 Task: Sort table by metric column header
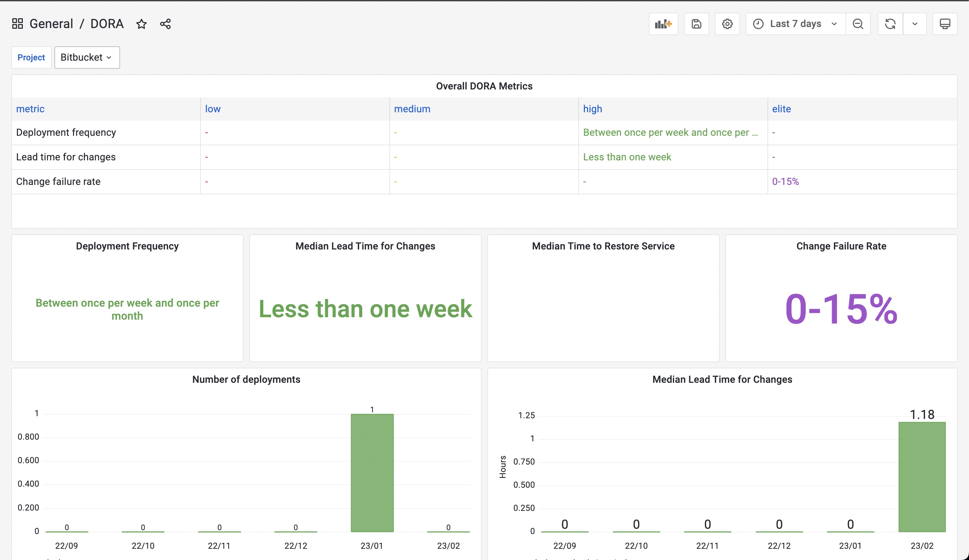pos(30,109)
